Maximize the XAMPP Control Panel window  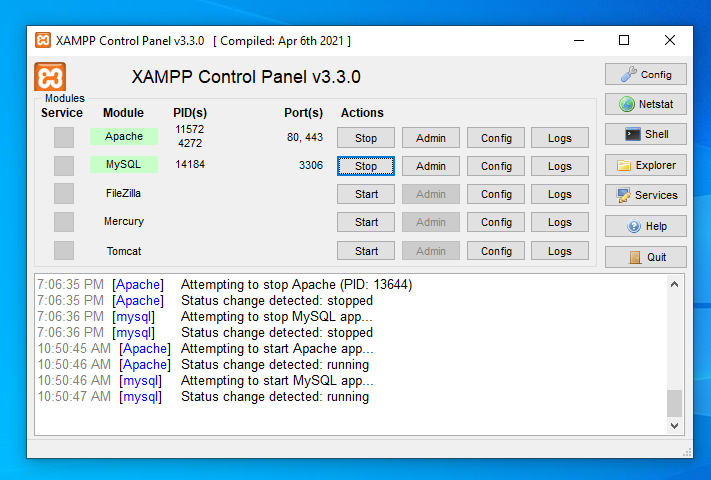[624, 40]
